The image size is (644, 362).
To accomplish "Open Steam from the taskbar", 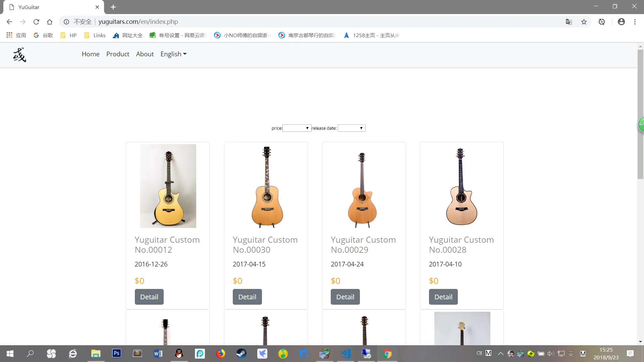I will (x=241, y=353).
